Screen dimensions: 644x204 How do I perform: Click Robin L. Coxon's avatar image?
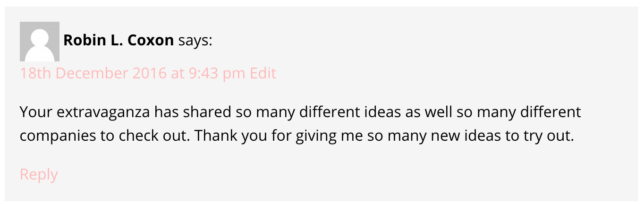pyautogui.click(x=39, y=42)
